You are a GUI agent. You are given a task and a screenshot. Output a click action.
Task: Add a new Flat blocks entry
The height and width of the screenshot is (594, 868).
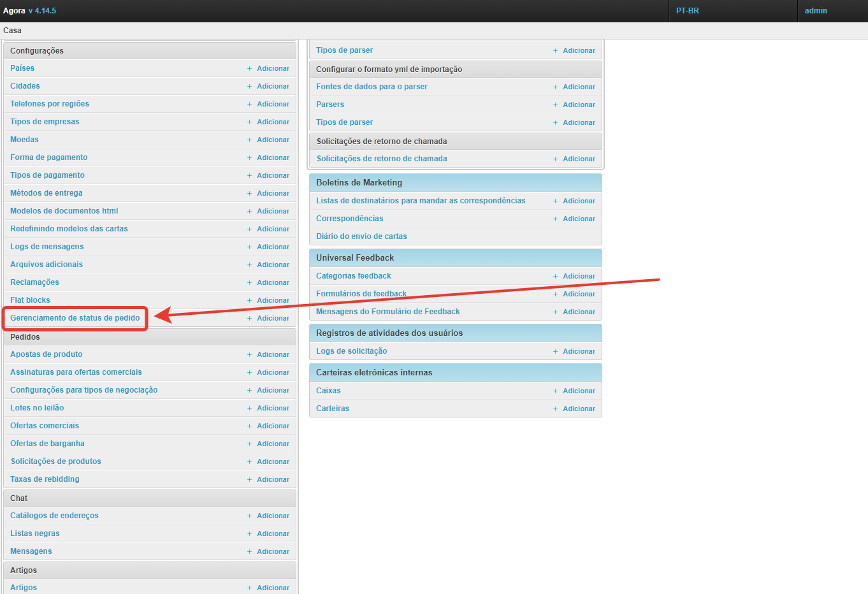[x=272, y=300]
